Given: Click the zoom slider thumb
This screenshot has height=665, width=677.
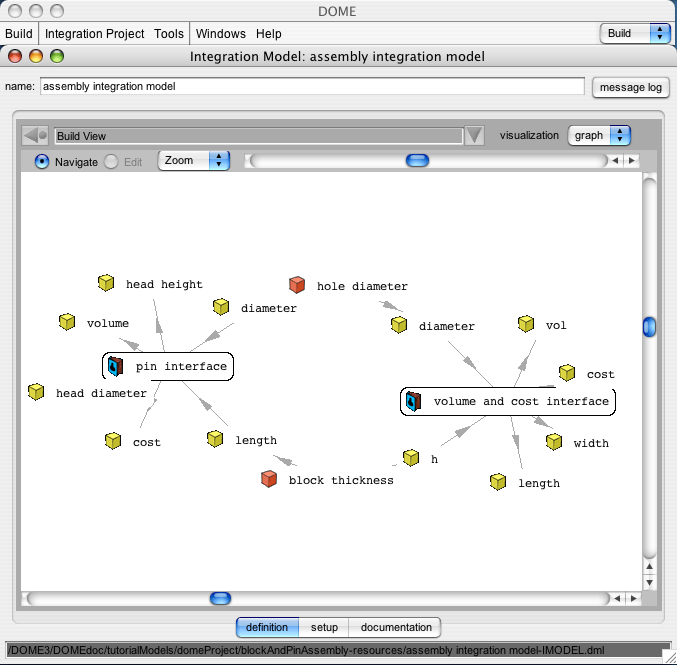Looking at the screenshot, I should click(x=418, y=161).
